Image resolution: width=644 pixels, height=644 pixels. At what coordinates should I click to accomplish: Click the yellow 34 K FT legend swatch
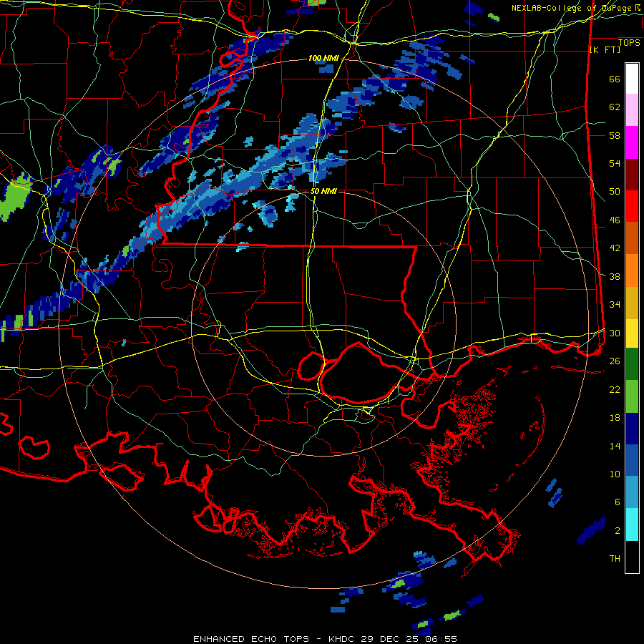click(632, 333)
